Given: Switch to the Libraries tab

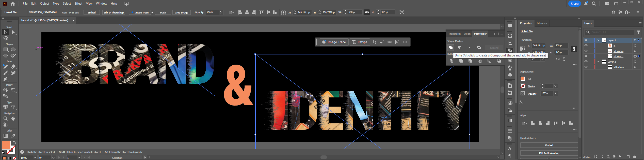Looking at the screenshot, I should point(542,23).
